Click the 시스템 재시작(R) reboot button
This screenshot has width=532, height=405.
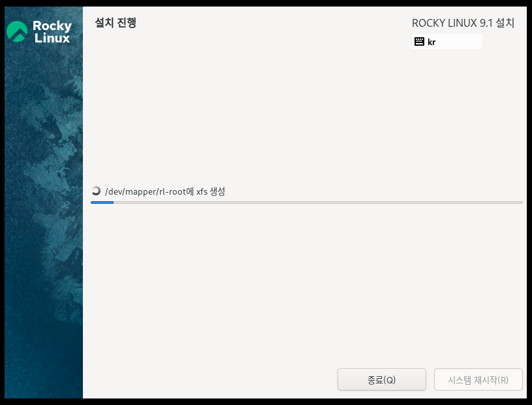pyautogui.click(x=478, y=380)
